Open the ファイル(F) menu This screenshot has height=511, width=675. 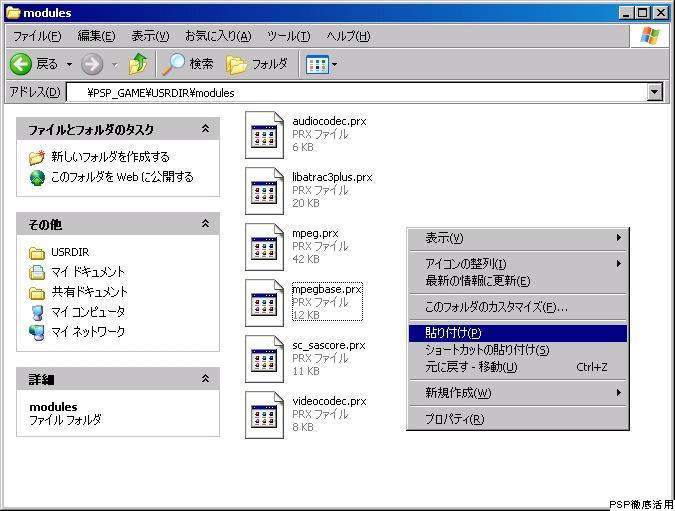coord(37,36)
